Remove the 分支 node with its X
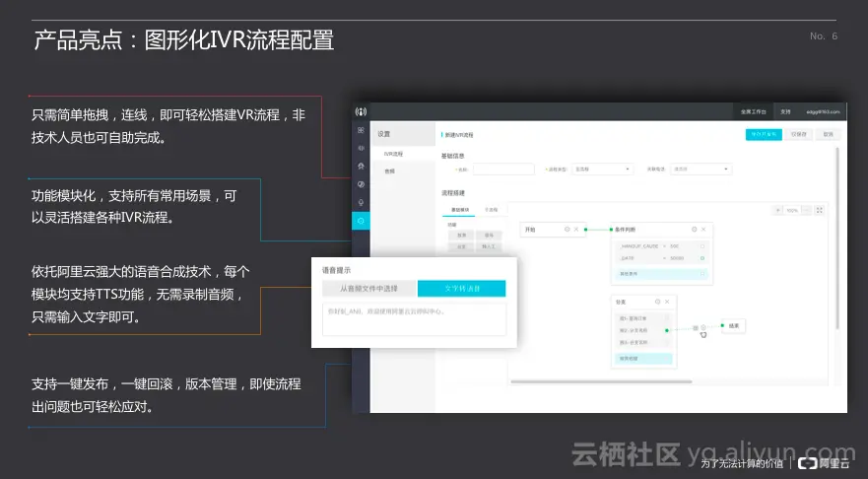Image resolution: width=868 pixels, height=479 pixels. 667,302
